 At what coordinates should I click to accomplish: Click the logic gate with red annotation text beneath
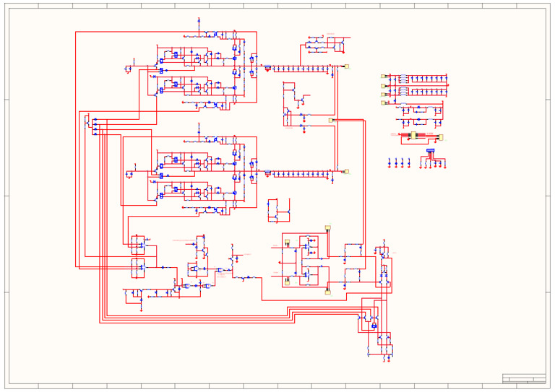point(220,270)
